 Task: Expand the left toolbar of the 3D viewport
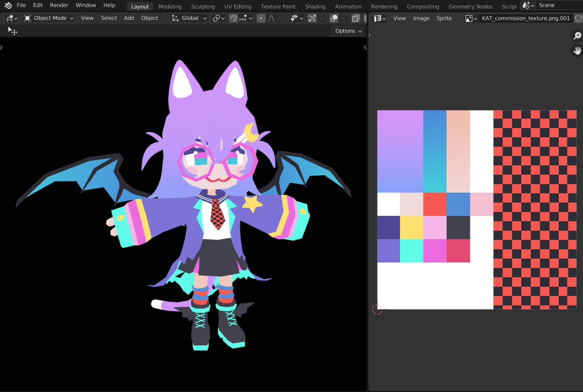pos(1,47)
